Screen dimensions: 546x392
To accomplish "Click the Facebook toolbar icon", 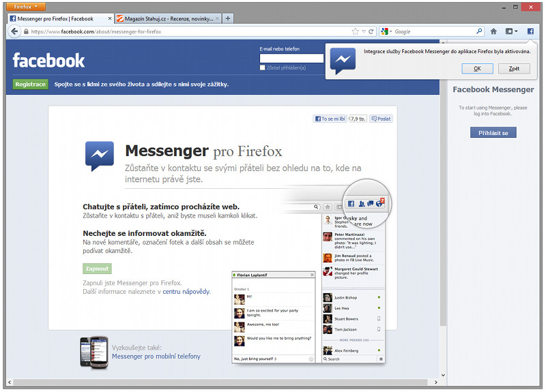I will (530, 31).
